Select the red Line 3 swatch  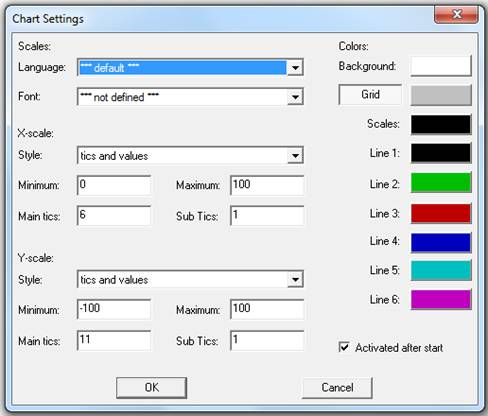[x=441, y=213]
